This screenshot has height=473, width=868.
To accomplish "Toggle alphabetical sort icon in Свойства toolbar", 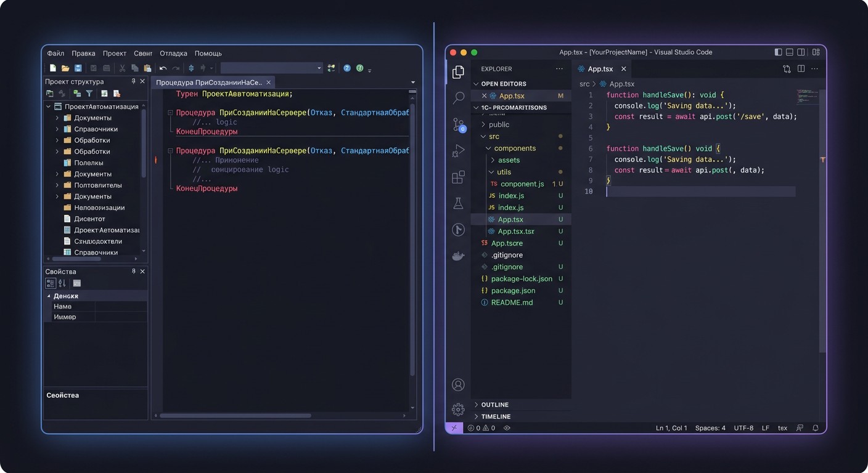I will point(62,283).
